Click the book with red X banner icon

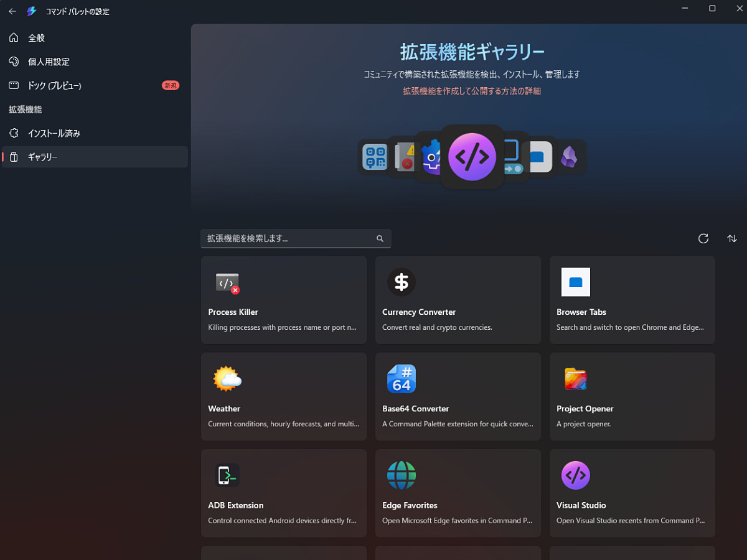(x=405, y=157)
